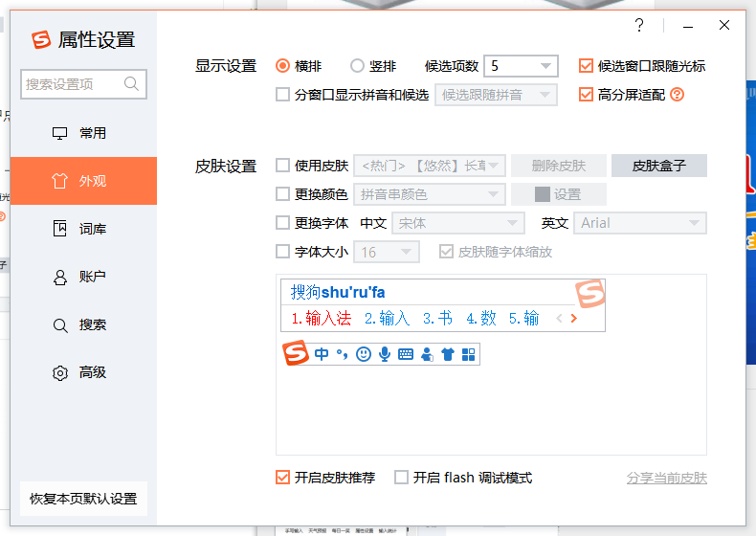Open the 候选项数 dropdown showing 5

[x=521, y=66]
